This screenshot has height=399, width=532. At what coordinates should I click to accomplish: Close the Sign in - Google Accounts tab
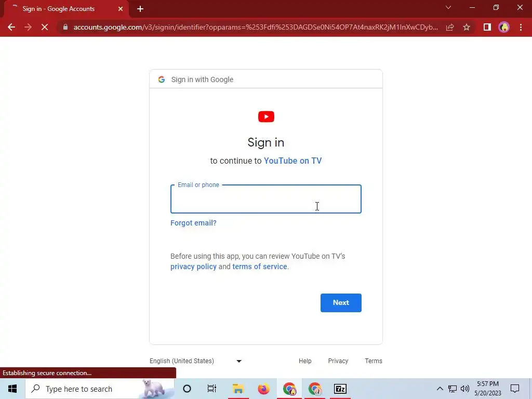pyautogui.click(x=121, y=9)
